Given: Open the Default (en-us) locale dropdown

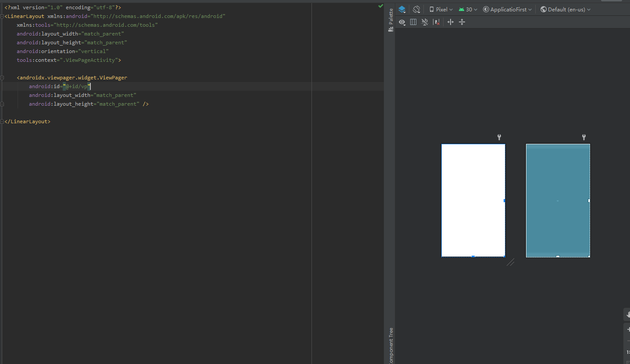Looking at the screenshot, I should coord(566,9).
